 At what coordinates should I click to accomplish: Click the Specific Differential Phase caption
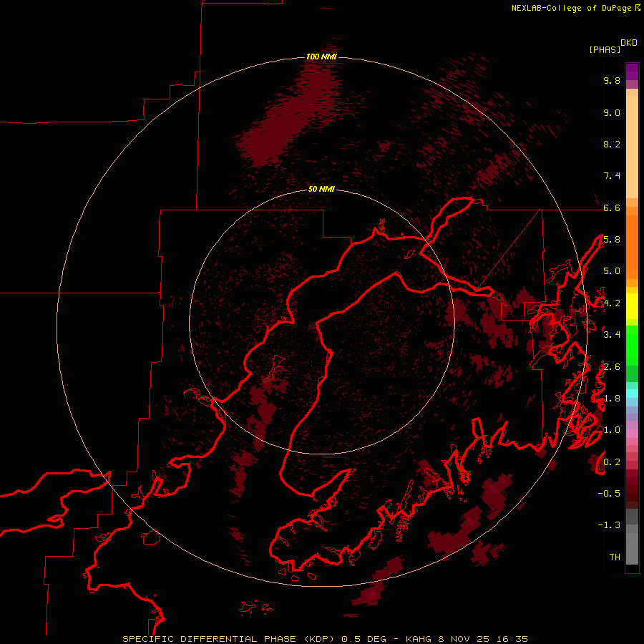(x=325, y=639)
